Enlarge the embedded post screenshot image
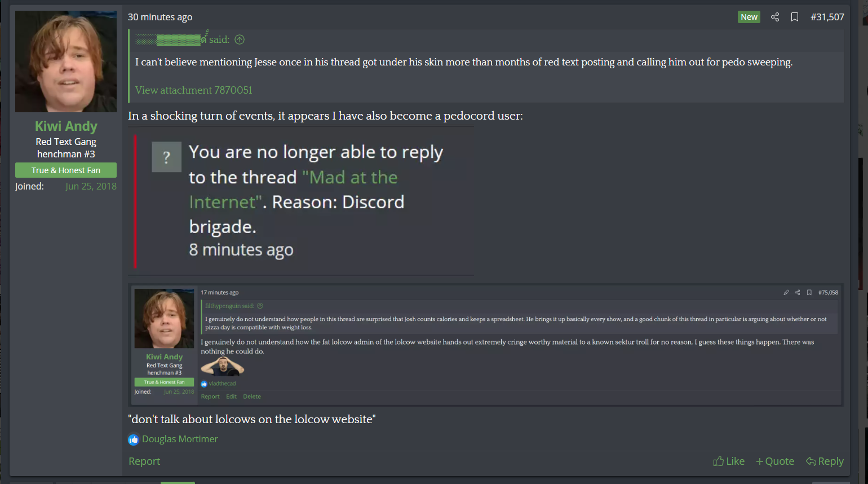 (x=486, y=345)
